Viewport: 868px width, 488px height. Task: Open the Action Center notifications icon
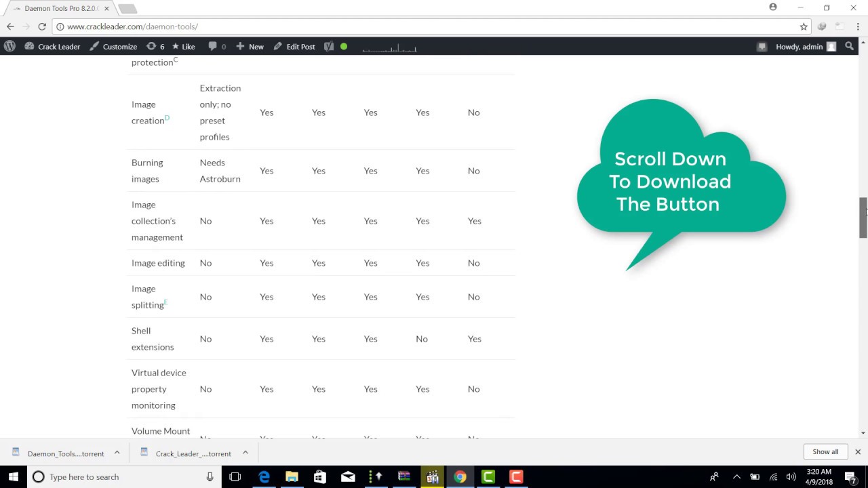[854, 477]
